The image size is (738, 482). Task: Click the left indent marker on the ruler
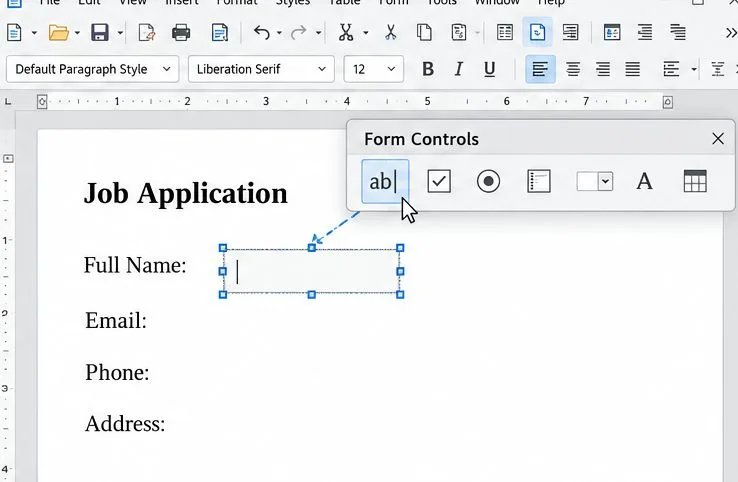42,102
